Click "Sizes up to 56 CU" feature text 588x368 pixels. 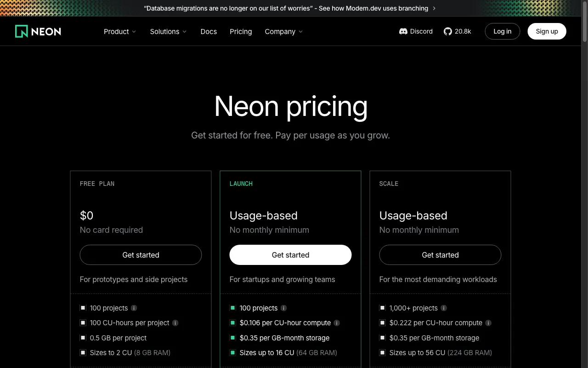pyautogui.click(x=417, y=352)
